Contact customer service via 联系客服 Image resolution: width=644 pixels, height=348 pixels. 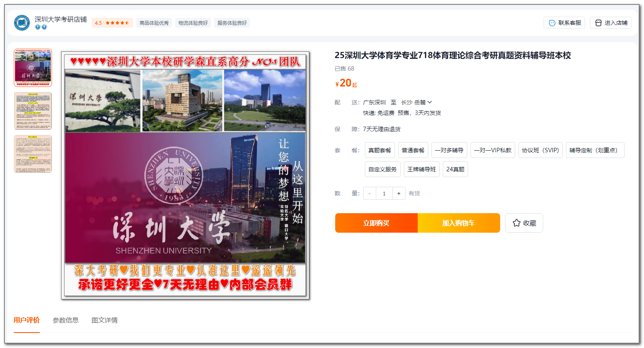[x=564, y=23]
